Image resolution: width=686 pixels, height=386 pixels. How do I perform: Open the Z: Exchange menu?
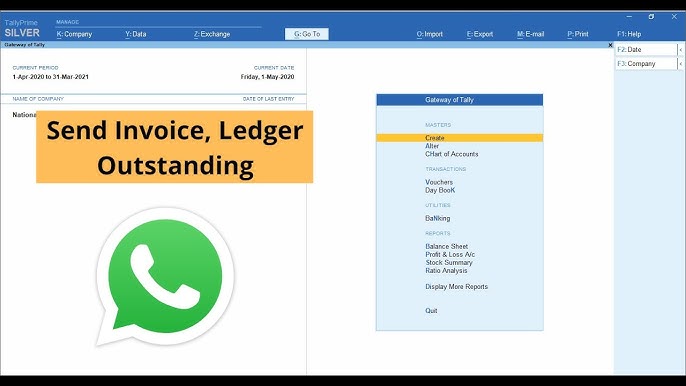[x=212, y=34]
